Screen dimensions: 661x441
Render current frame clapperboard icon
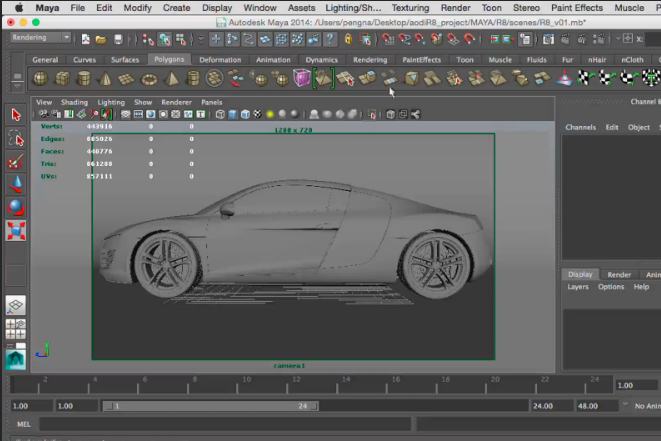(565, 39)
